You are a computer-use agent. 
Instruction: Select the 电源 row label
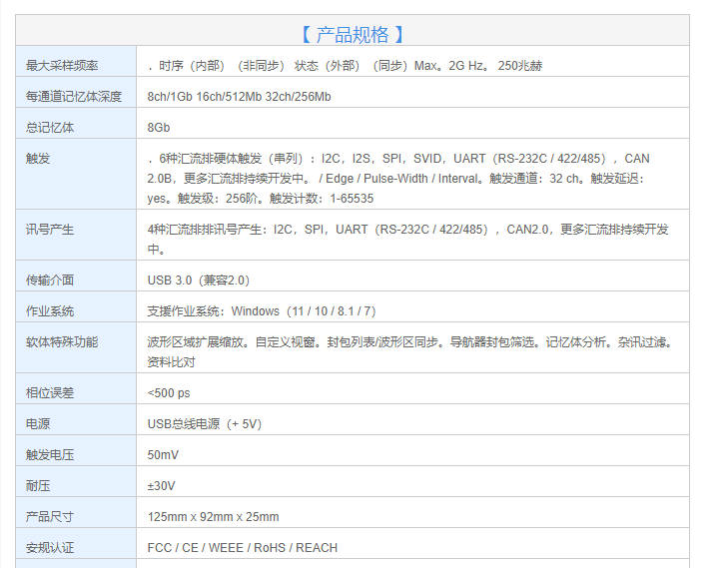pos(38,424)
